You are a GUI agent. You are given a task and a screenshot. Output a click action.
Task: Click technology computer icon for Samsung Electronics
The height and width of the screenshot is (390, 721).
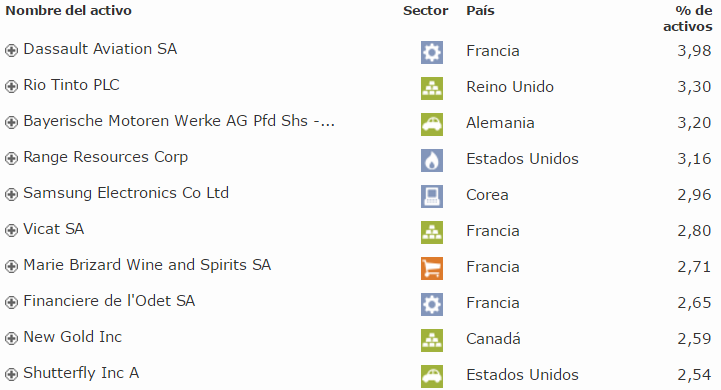(432, 196)
